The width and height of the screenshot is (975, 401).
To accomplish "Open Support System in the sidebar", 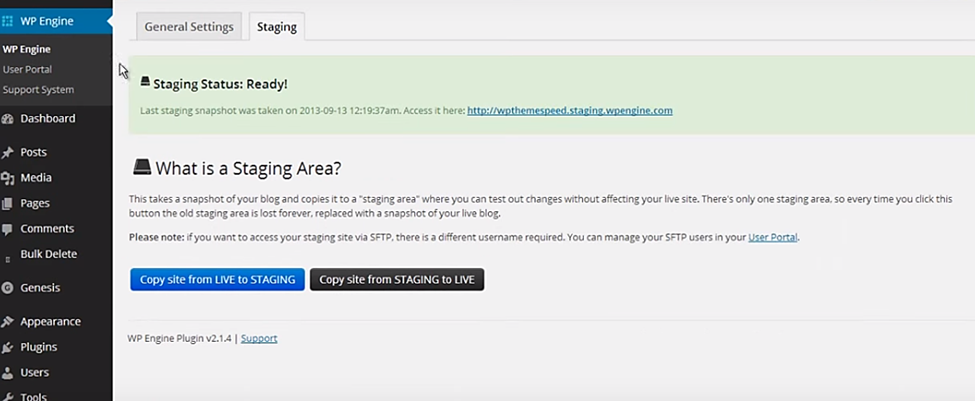I will click(38, 90).
